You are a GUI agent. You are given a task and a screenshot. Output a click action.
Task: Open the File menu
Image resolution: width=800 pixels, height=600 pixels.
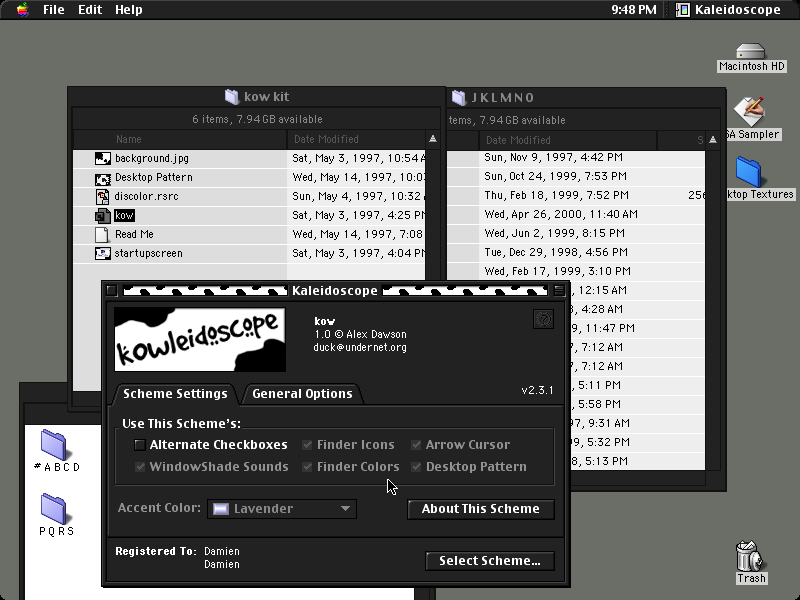[54, 9]
